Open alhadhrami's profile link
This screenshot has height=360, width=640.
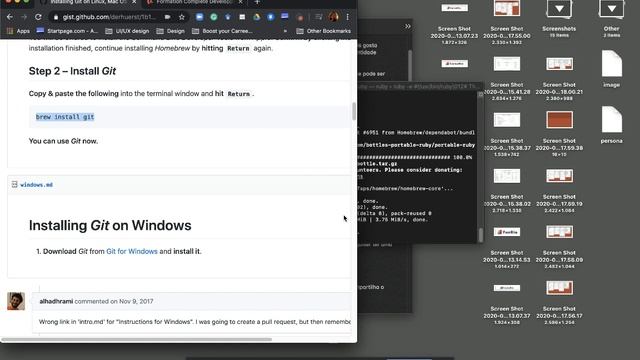click(x=56, y=301)
